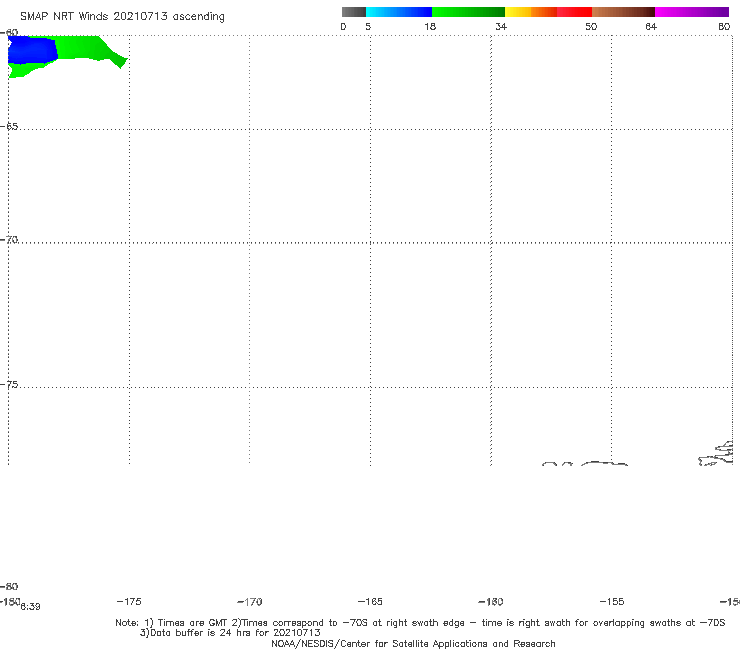The width and height of the screenshot is (740, 650).
Task: Click the NOAA/NESDIS Center for Satellite Applications credit
Action: (413, 643)
